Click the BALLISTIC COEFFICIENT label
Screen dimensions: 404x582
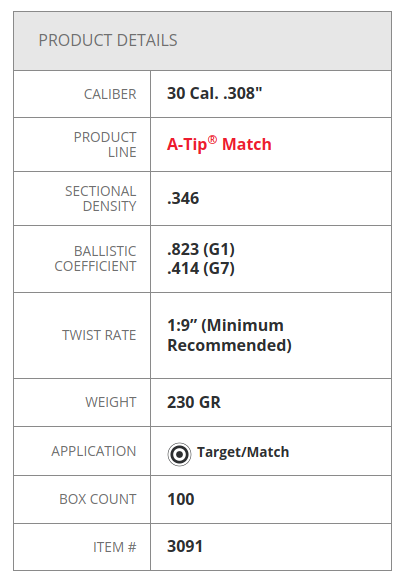click(95, 259)
